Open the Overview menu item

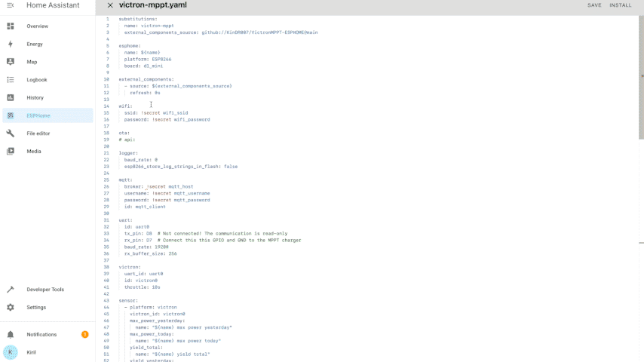pos(38,26)
